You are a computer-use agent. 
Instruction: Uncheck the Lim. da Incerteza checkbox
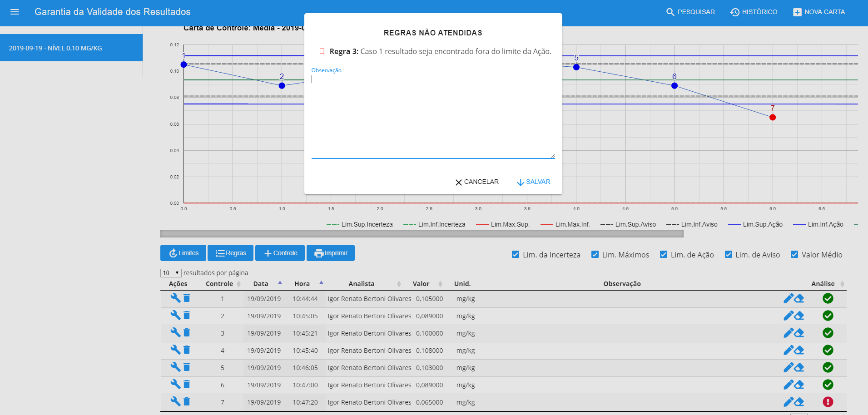click(516, 255)
